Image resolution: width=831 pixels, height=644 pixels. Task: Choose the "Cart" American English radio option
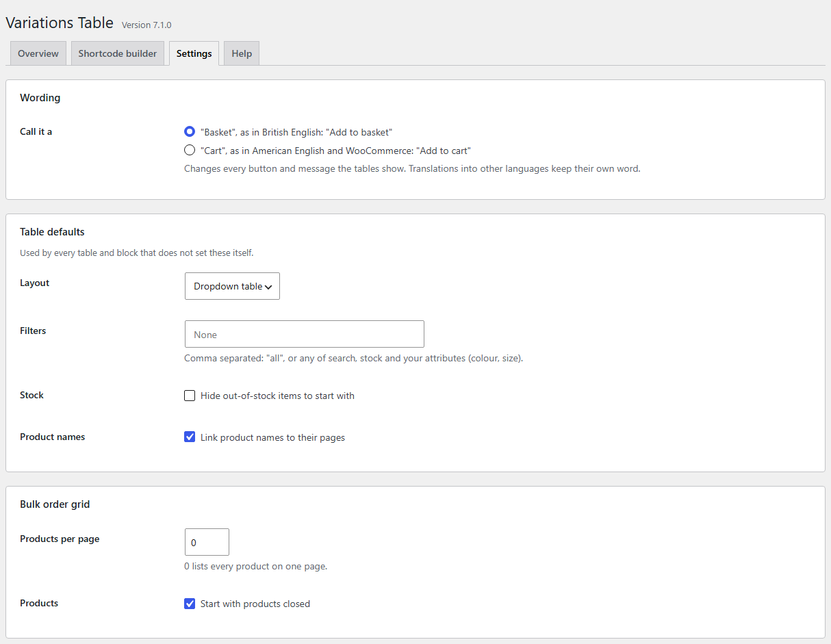[x=190, y=150]
